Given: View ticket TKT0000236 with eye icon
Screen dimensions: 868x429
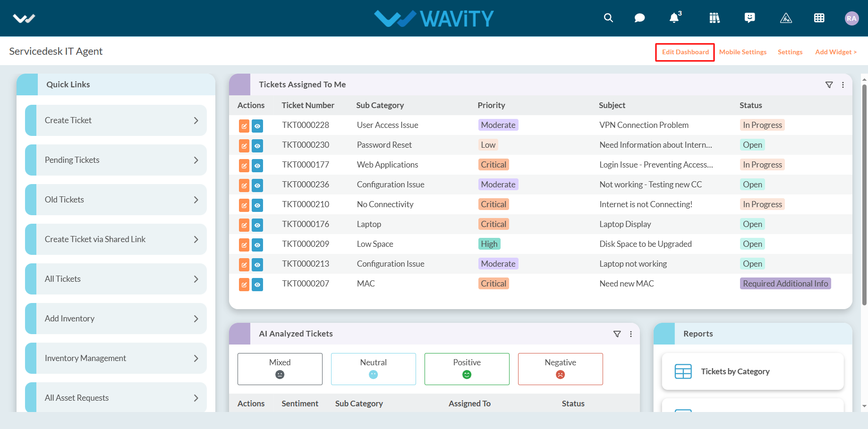Looking at the screenshot, I should click(x=257, y=185).
